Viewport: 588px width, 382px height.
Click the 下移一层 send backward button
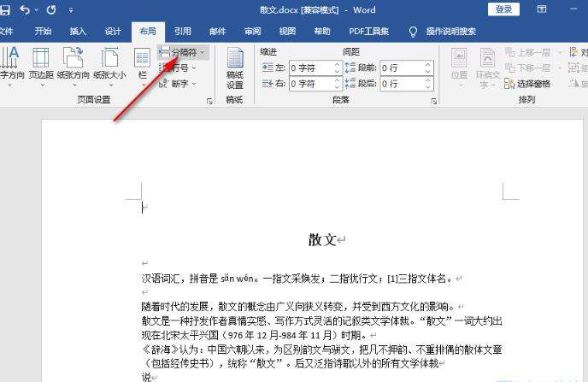click(529, 68)
